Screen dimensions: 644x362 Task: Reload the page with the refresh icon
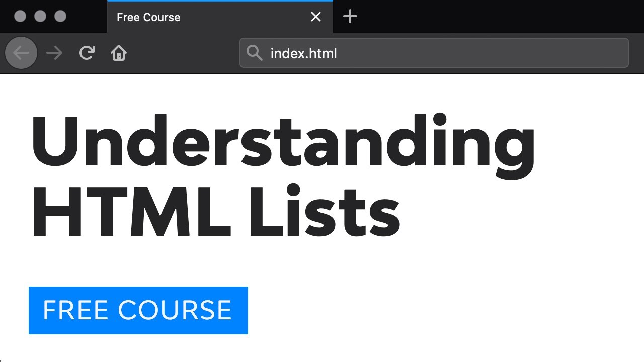tap(87, 52)
